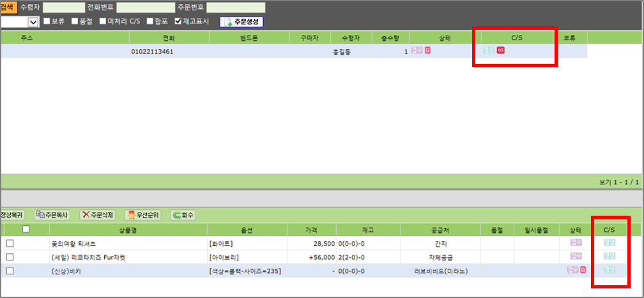The height and width of the screenshot is (298, 644).
Task: Click the 상품명 column header
Action: pyautogui.click(x=119, y=230)
